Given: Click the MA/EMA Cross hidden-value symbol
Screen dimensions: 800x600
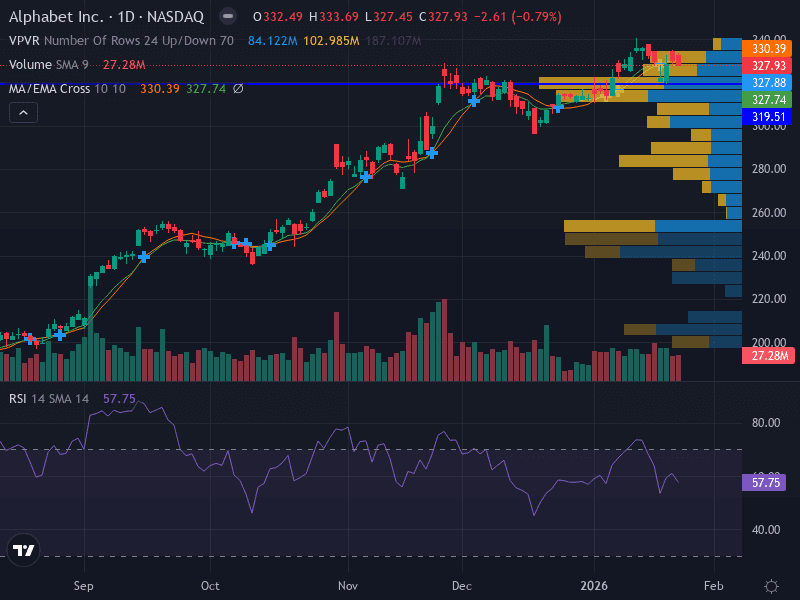Looking at the screenshot, I should [238, 89].
